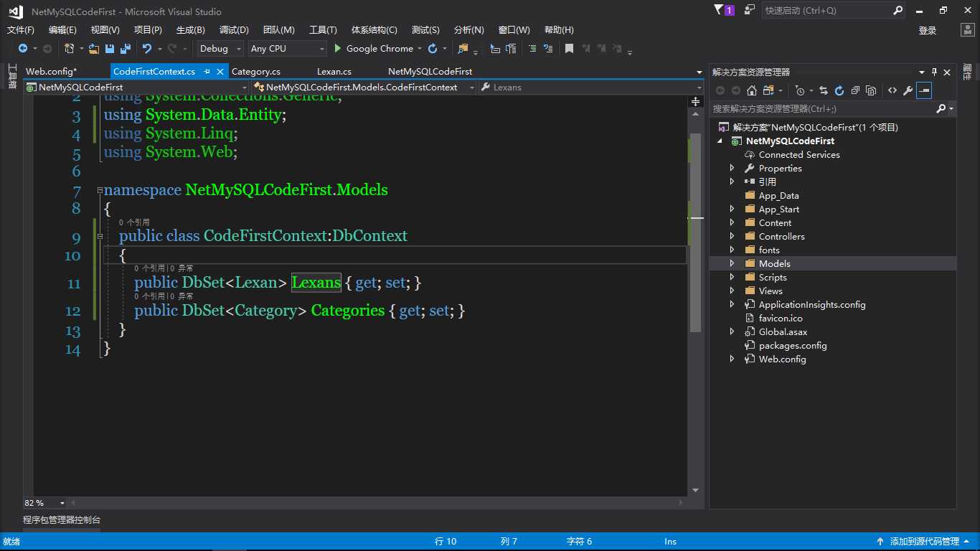Open the 调试(D) menu

coord(234,30)
